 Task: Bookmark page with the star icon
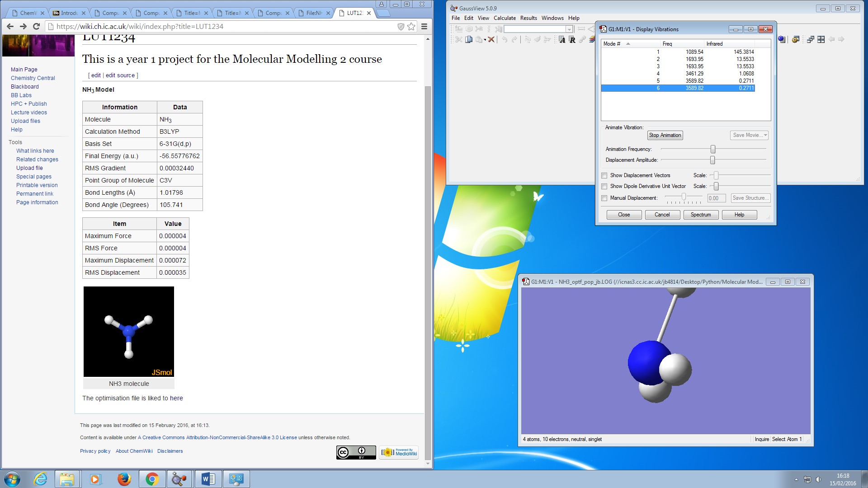411,27
